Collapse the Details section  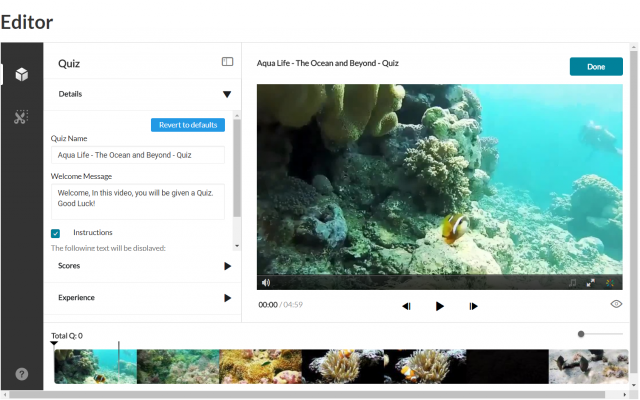pos(227,94)
